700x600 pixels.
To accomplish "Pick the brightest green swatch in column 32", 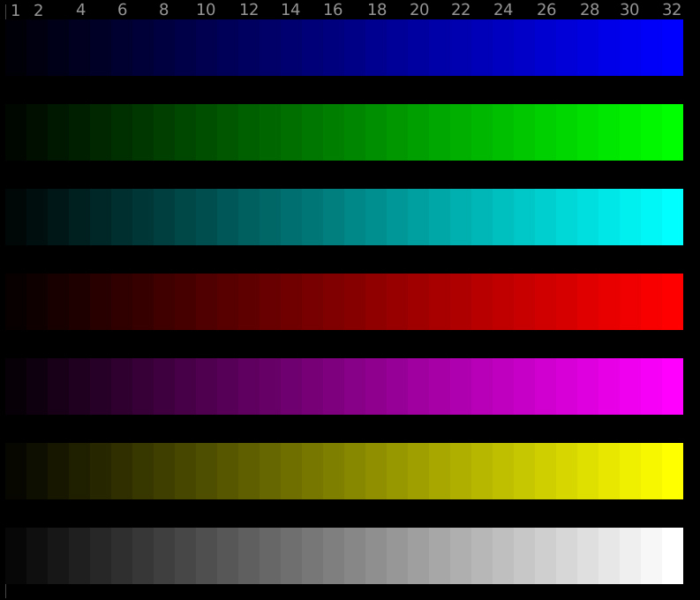I will (673, 132).
